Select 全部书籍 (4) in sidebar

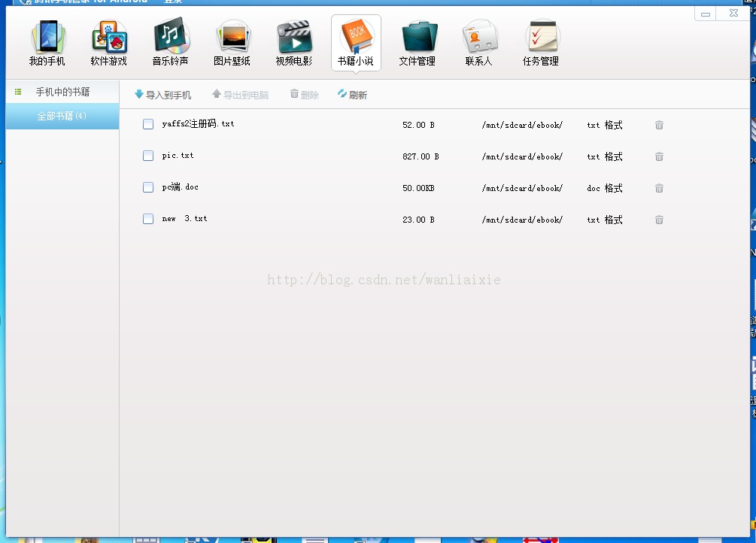(62, 117)
